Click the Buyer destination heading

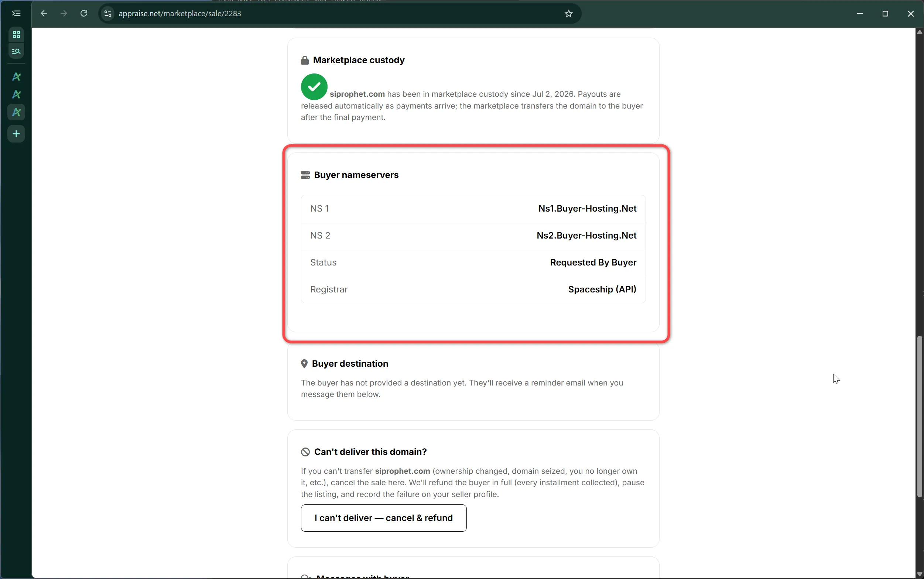350,363
